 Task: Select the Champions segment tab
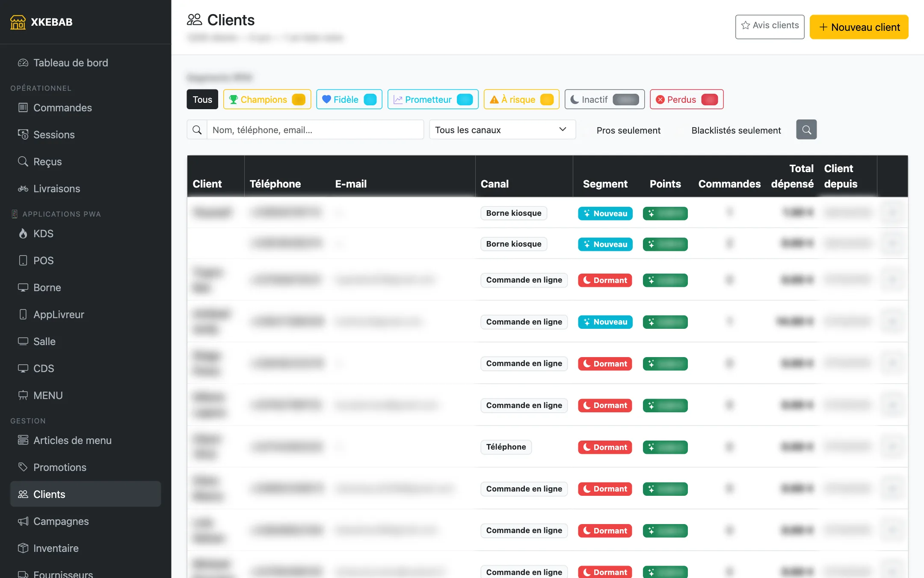[x=267, y=99]
